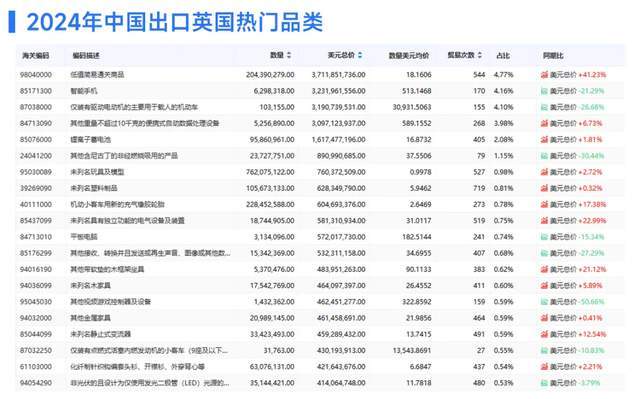Click the +22.99% year-over-year value
This screenshot has width=640, height=399.
(592, 221)
